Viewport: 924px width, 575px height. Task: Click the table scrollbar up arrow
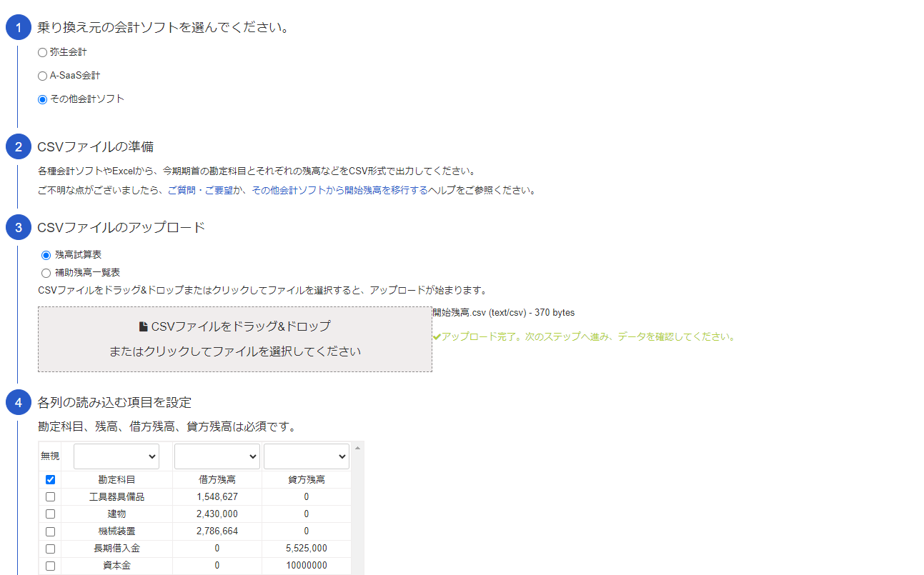click(x=357, y=447)
